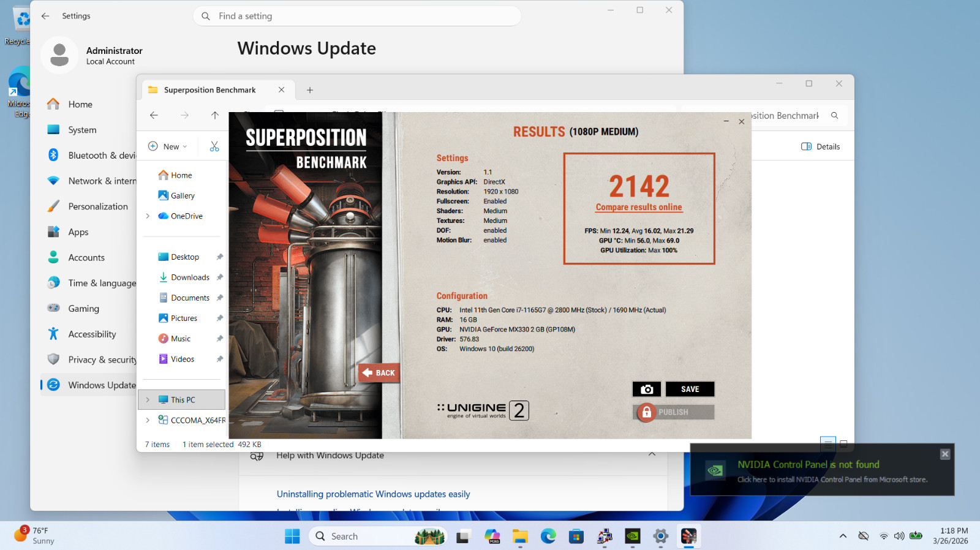Show hidden system tray icons

click(843, 536)
